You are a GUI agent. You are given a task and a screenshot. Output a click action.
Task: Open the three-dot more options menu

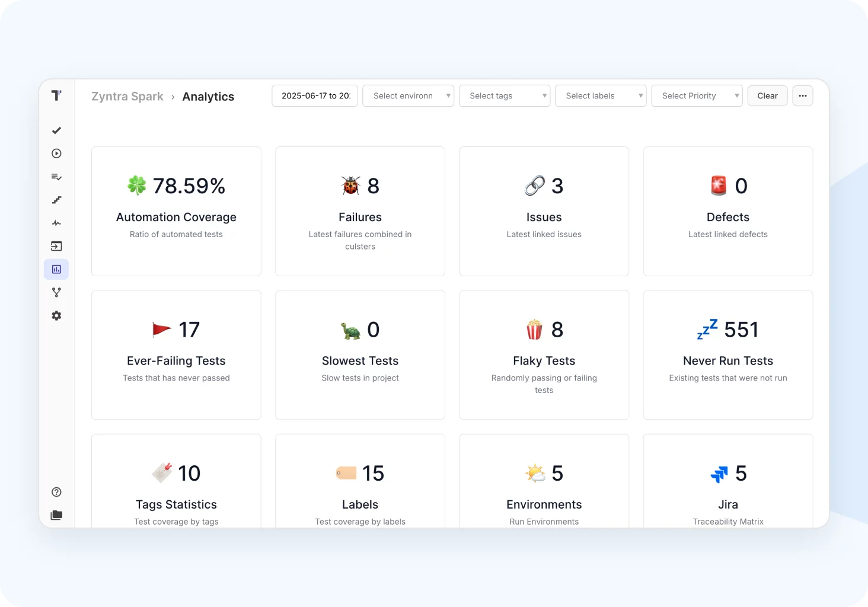pos(802,96)
